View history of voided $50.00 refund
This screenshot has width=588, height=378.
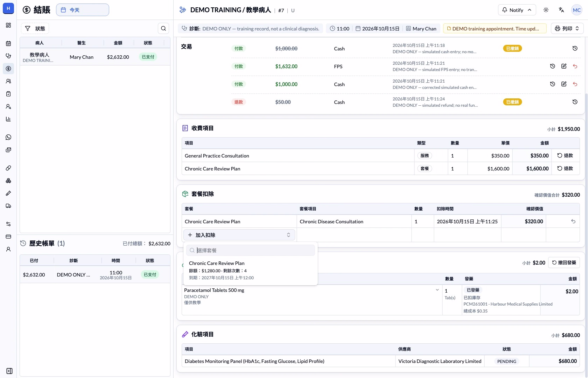point(575,102)
